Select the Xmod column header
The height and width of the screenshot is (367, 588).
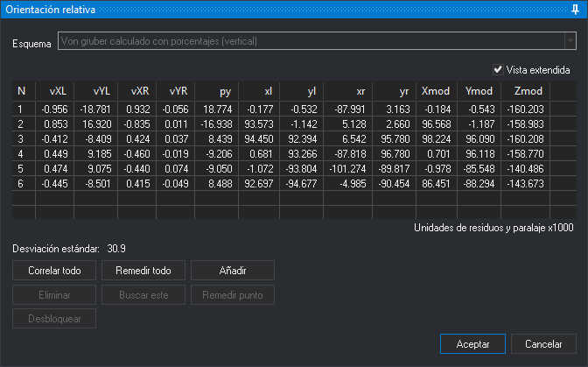437,91
